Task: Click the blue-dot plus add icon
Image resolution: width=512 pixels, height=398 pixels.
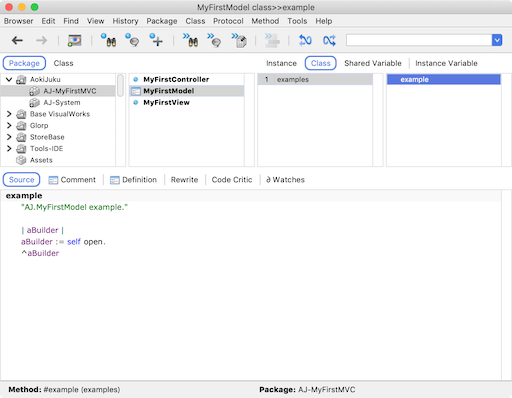Action: (x=156, y=40)
